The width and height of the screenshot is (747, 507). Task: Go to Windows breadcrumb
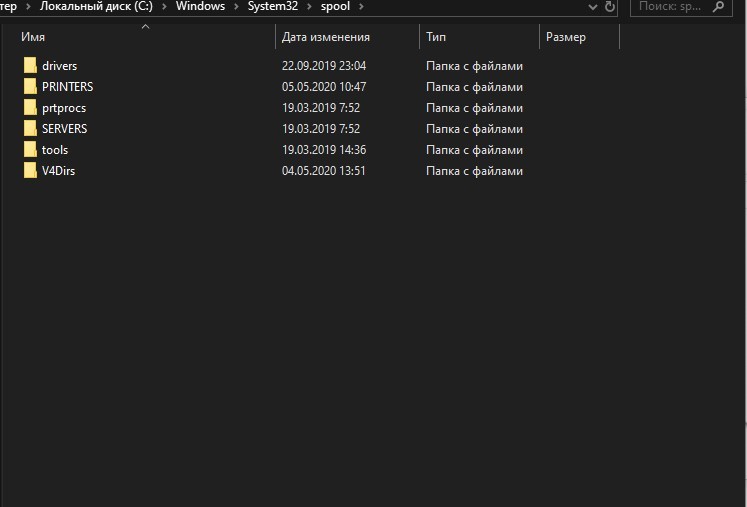click(201, 6)
